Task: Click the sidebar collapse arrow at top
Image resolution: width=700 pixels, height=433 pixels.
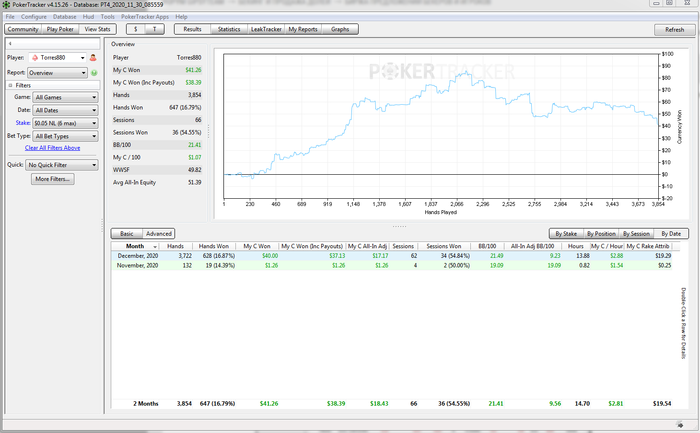Action: click(x=10, y=44)
